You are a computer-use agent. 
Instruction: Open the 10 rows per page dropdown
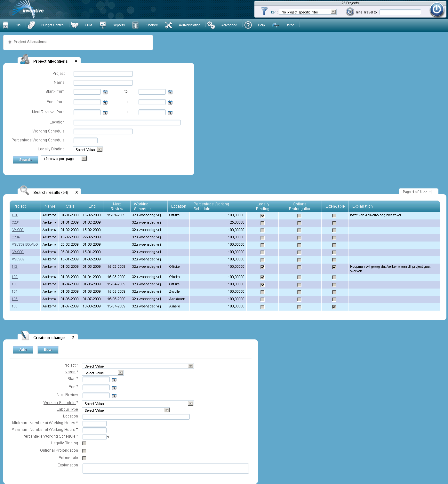point(84,158)
